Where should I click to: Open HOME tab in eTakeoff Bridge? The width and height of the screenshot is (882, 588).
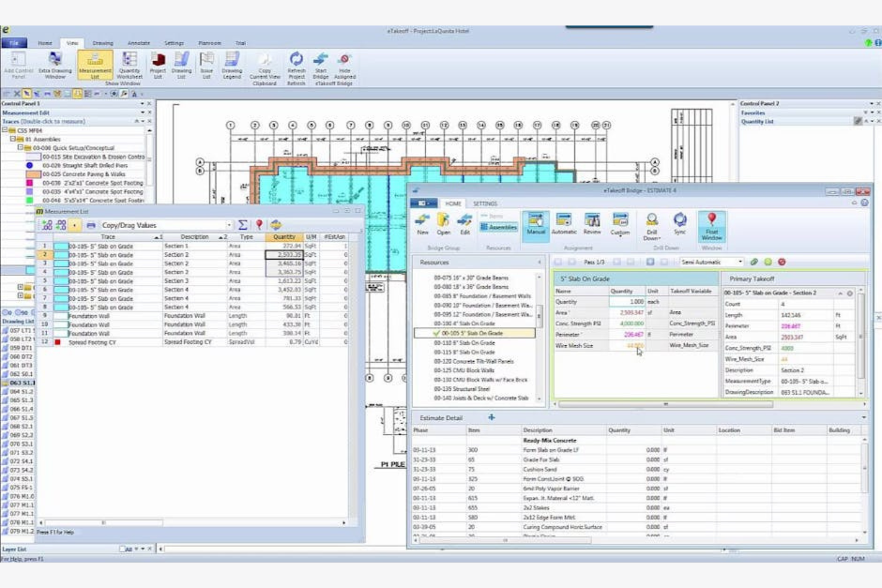coord(453,204)
